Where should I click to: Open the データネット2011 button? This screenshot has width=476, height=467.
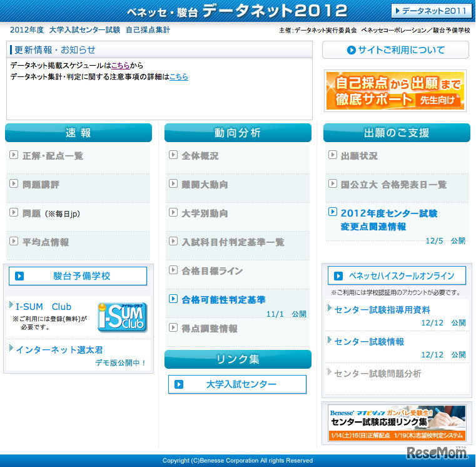click(431, 11)
